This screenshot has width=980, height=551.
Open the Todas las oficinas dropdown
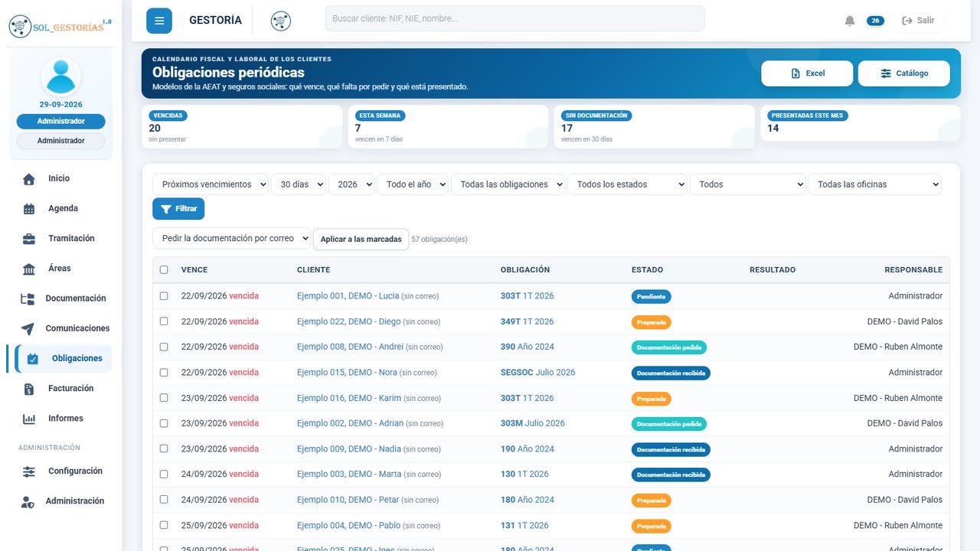874,184
